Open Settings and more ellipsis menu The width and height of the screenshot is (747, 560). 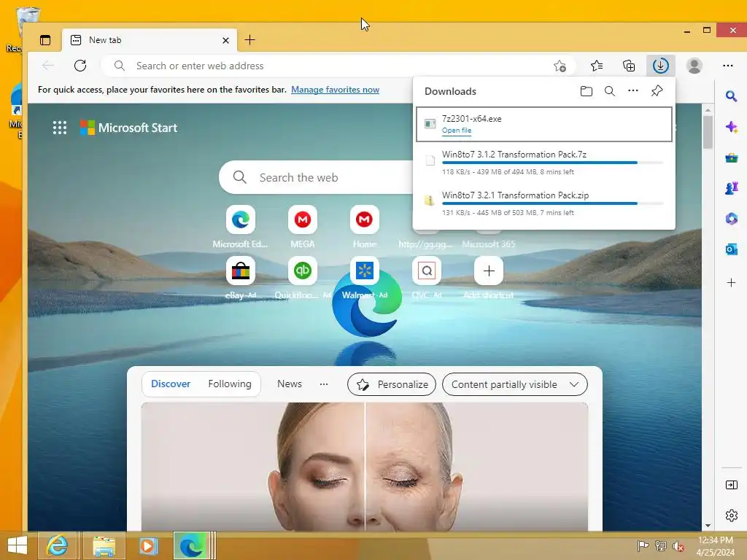pyautogui.click(x=727, y=66)
